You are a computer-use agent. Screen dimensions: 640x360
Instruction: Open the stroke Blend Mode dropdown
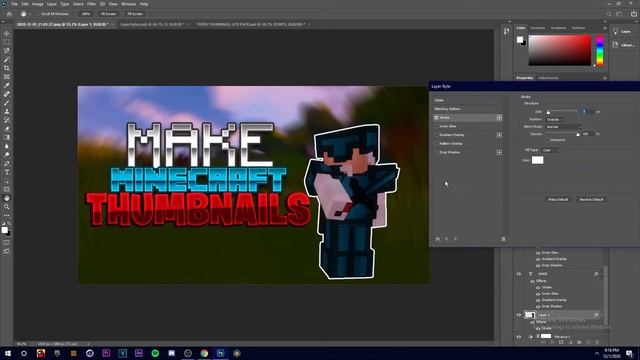pos(564,127)
